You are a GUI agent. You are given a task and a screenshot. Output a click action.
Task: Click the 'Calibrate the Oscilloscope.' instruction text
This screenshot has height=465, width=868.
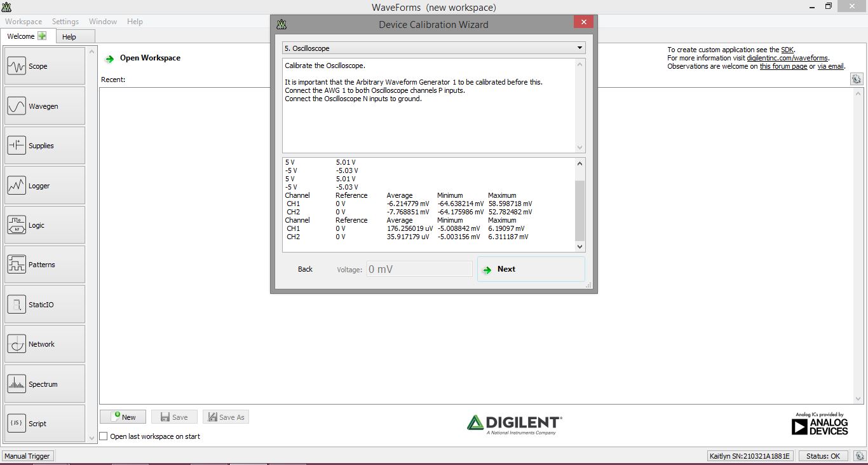point(325,66)
